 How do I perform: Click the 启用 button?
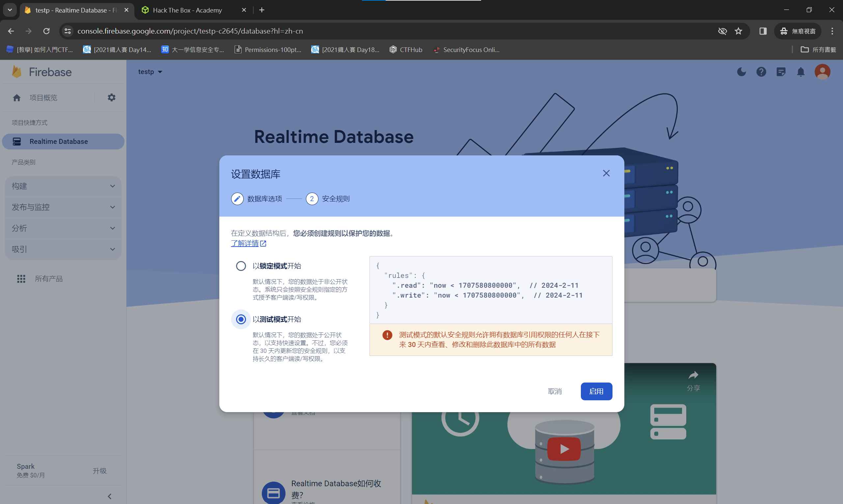point(596,391)
